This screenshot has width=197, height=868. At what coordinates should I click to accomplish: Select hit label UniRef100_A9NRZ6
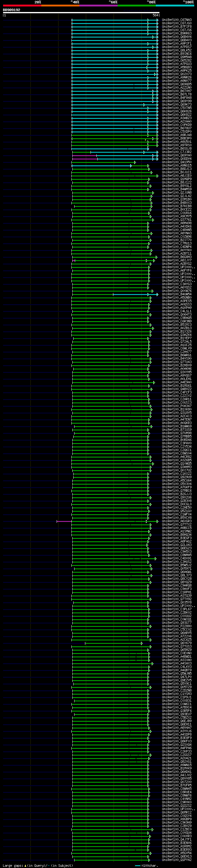tap(177, 78)
